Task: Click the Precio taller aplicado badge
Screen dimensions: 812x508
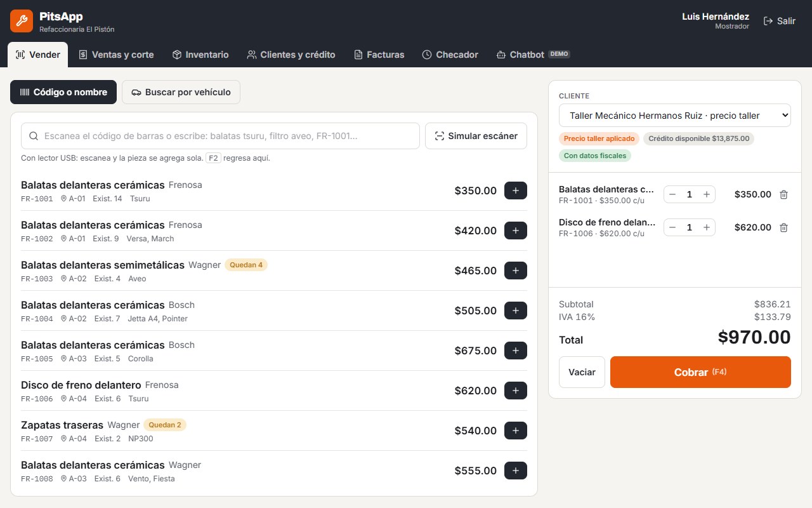Action: coord(599,138)
